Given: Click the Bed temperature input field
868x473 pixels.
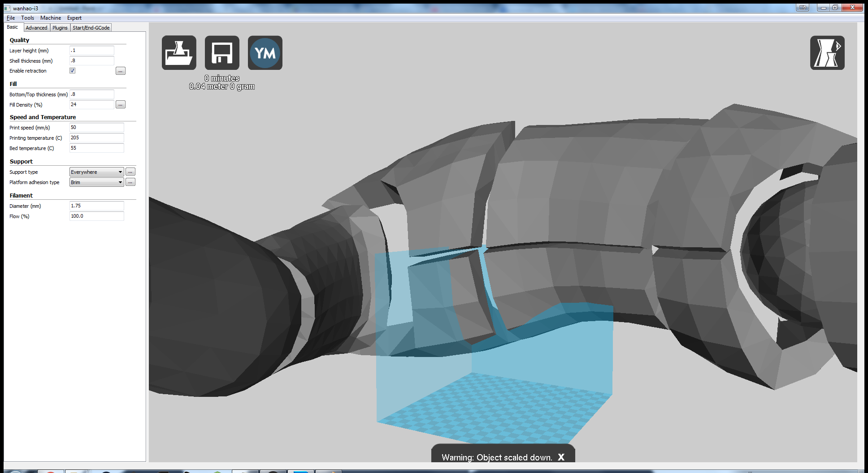Looking at the screenshot, I should tap(96, 148).
